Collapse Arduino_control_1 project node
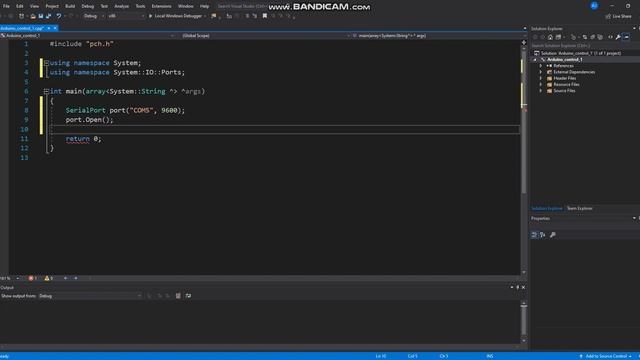This screenshot has height=360, width=640. pos(535,60)
